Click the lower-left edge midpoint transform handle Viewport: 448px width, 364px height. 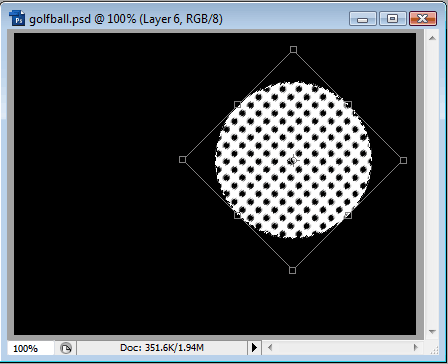coord(237,215)
